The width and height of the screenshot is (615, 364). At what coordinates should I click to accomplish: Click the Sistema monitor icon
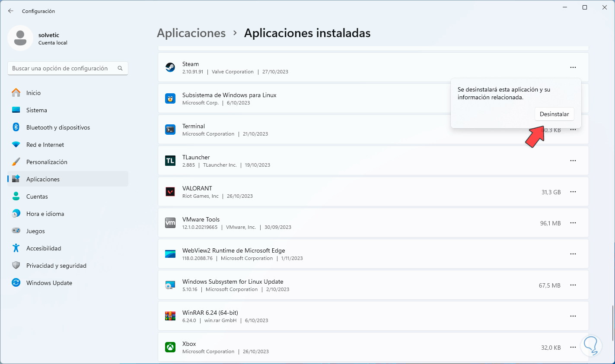point(16,110)
